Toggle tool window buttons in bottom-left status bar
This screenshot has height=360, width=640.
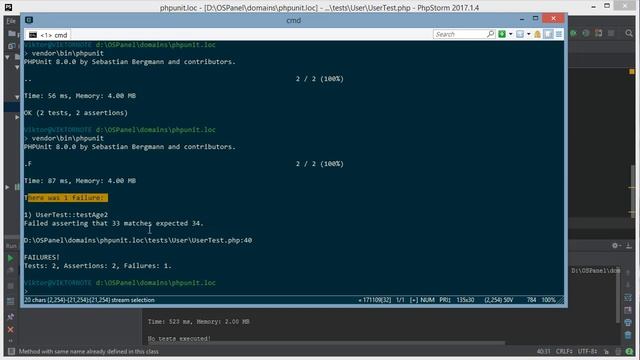11,351
